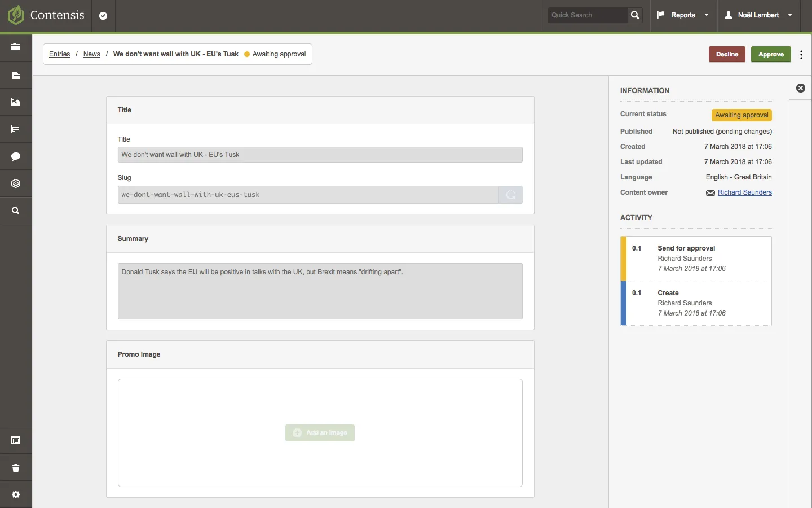Click the Reports flag icon

point(661,15)
